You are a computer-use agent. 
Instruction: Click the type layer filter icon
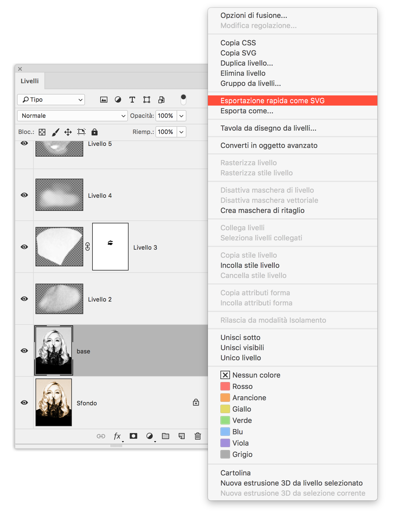pos(132,100)
